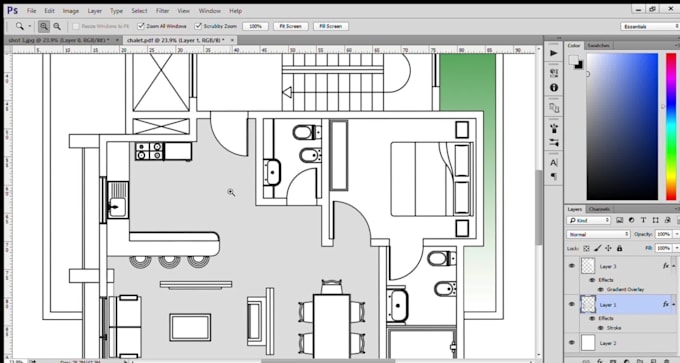Toggle Layer 3 Effects visibility eye
Viewport: 680px width, 363px height.
click(592, 280)
